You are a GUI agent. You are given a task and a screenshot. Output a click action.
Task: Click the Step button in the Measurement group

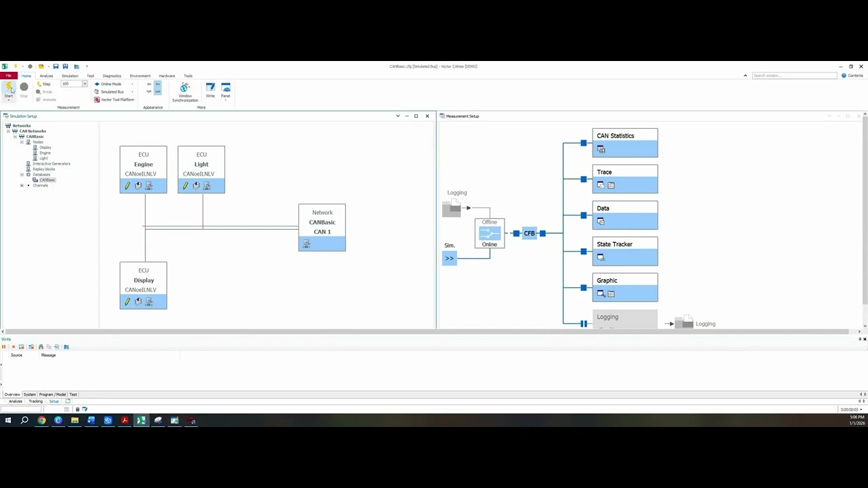coord(43,84)
